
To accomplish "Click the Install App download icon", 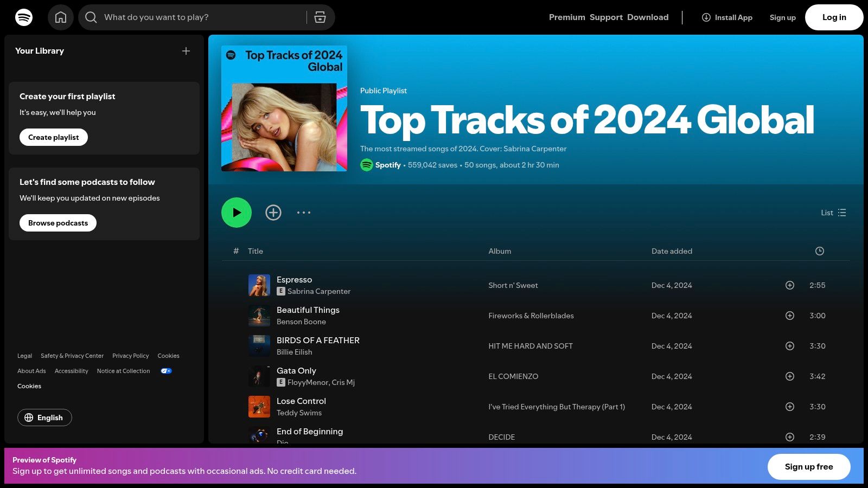I will [x=706, y=17].
